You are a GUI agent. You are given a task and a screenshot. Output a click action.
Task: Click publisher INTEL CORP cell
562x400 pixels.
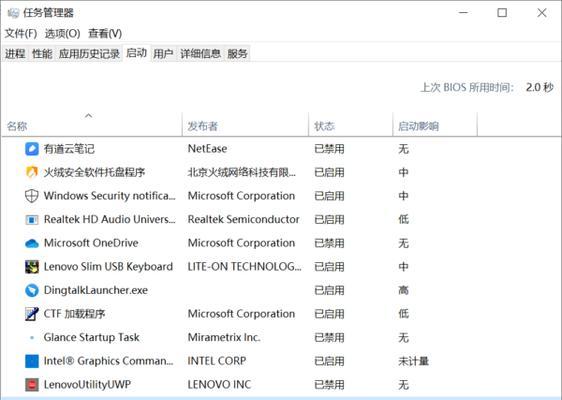point(217,361)
